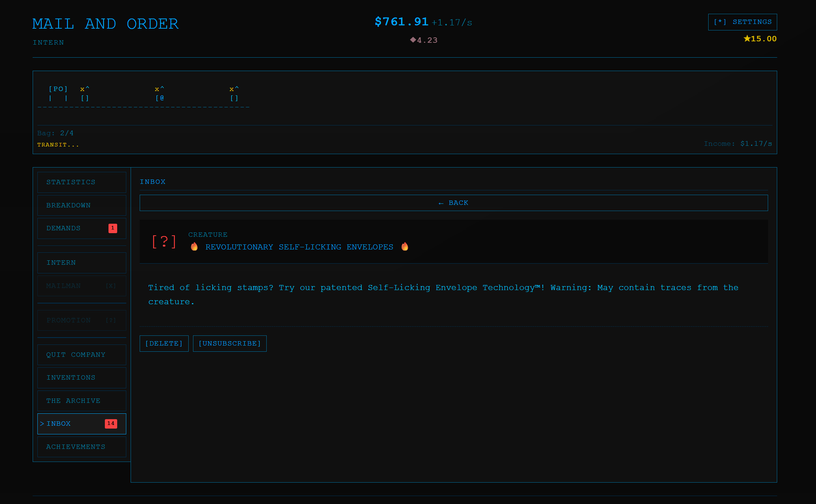Image resolution: width=816 pixels, height=504 pixels.
Task: Open the Breakdown panel
Action: [82, 205]
